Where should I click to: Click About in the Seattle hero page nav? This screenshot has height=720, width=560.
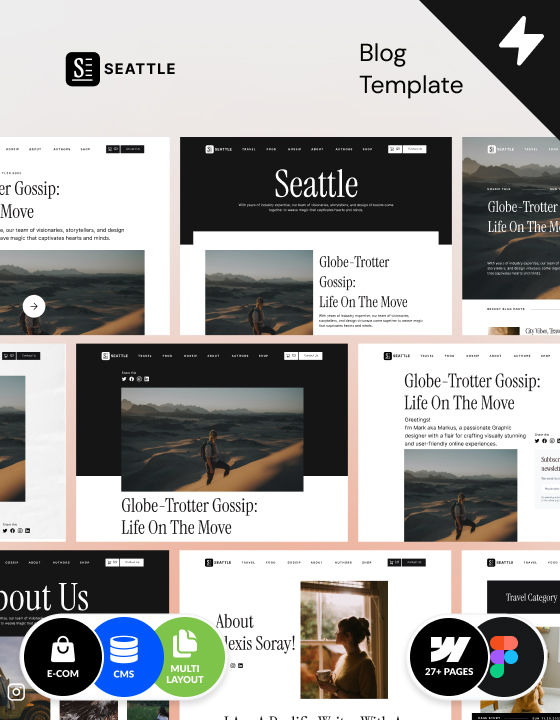[317, 149]
